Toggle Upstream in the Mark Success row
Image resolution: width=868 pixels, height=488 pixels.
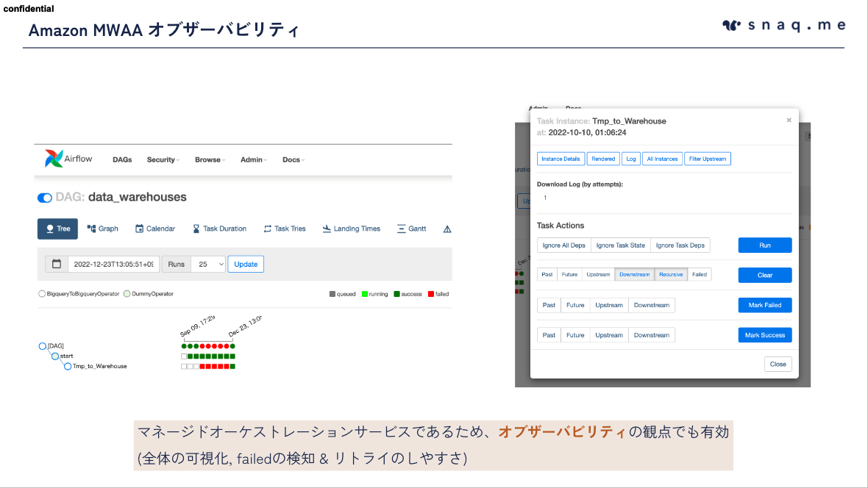pos(609,334)
